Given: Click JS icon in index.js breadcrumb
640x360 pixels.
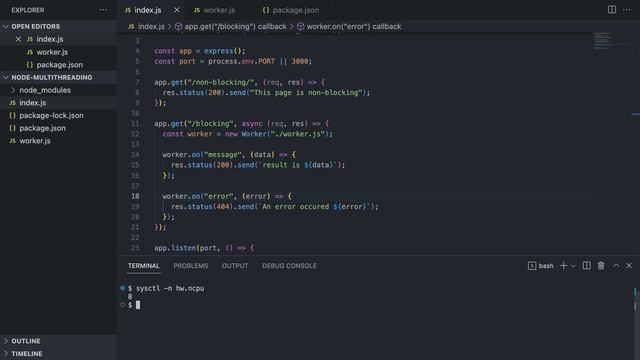Looking at the screenshot, I should (x=131, y=27).
